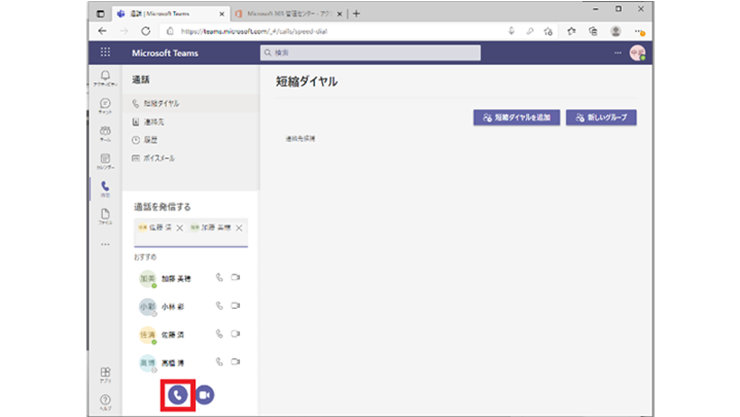Open Help from the Teams sidebar
Viewport: 740px width, 417px height.
(x=105, y=402)
